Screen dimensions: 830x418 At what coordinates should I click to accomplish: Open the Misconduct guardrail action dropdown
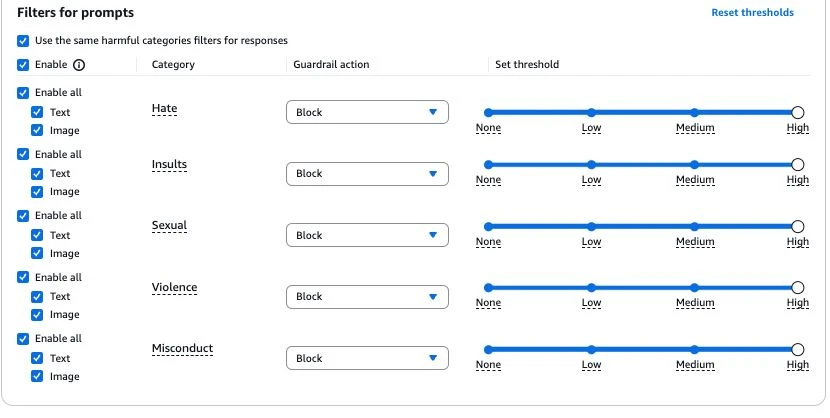(367, 358)
